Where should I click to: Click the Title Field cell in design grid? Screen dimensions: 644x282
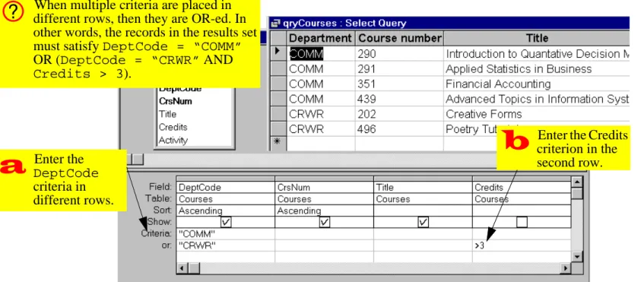(x=423, y=187)
